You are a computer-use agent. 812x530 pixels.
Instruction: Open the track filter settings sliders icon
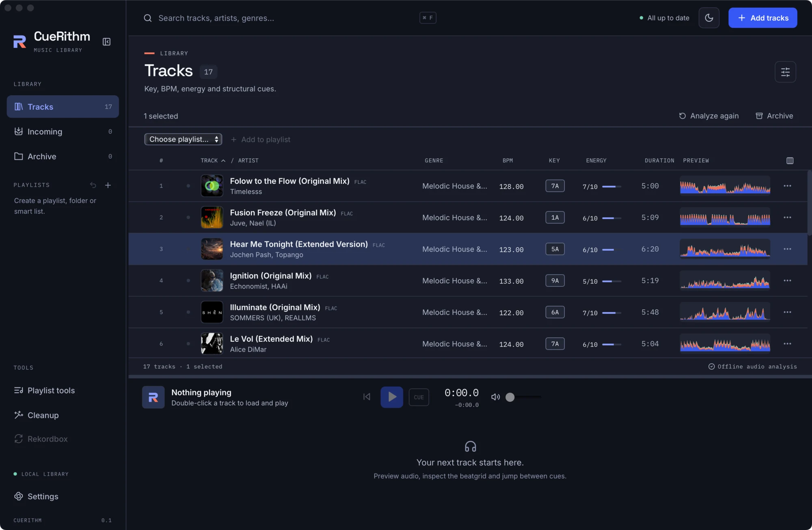(x=785, y=72)
